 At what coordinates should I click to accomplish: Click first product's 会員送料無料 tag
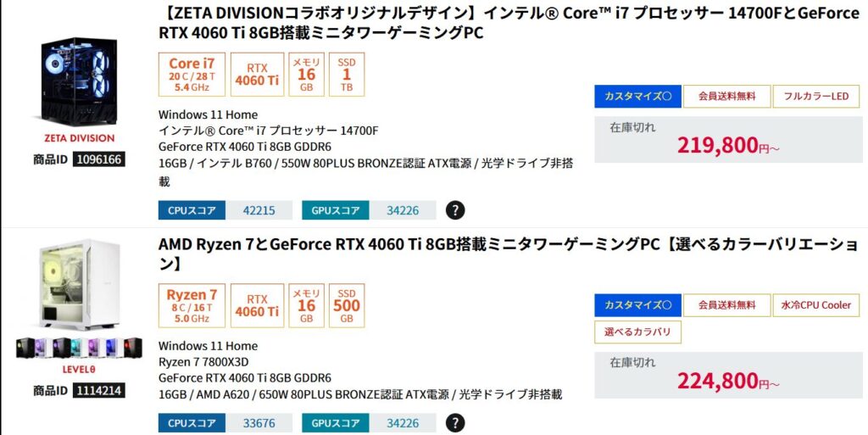point(726,97)
